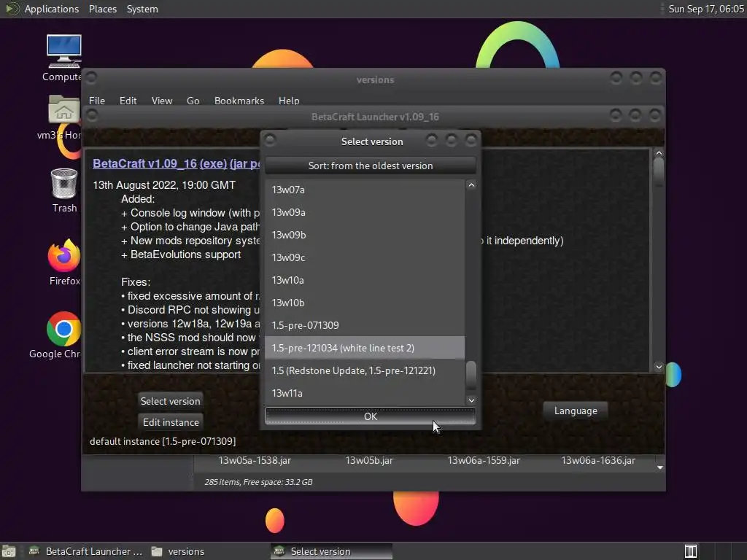
Task: Click the Select version button in launcher
Action: pyautogui.click(x=170, y=401)
